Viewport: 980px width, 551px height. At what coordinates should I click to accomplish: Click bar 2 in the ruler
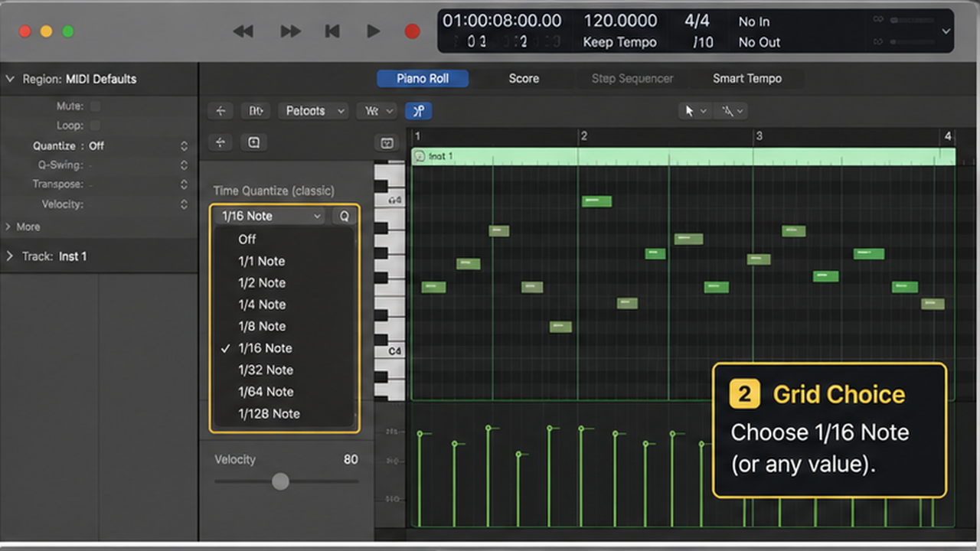[x=583, y=136]
